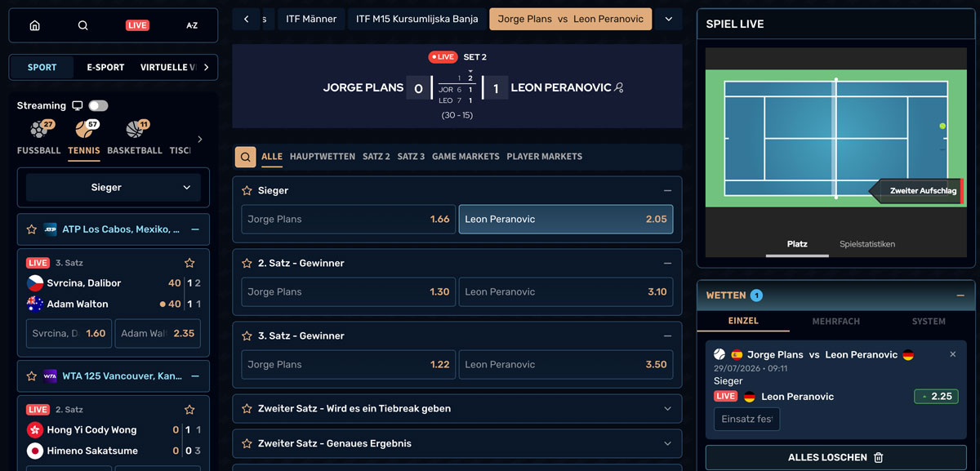Open the A-Z sports index

(192, 25)
